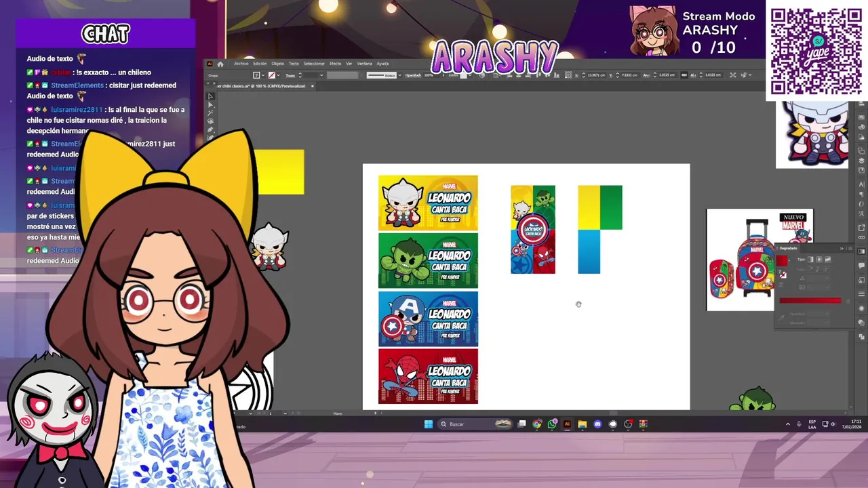
Task: Open Google Chrome from the taskbar
Action: click(537, 424)
